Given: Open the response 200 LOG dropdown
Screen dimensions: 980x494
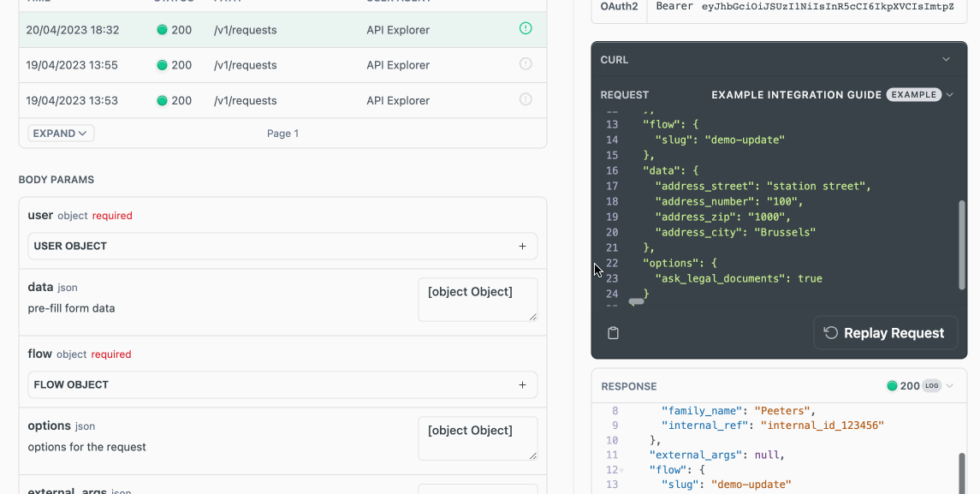Looking at the screenshot, I should [920, 386].
